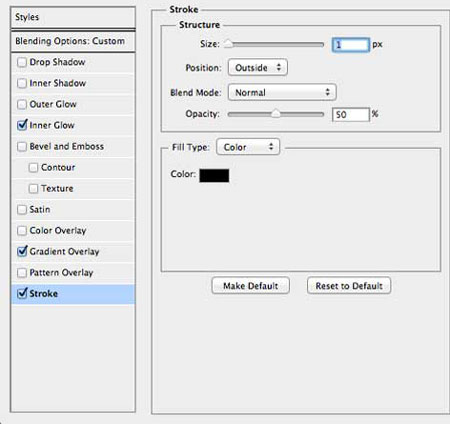This screenshot has width=450, height=424.
Task: Disable the Gradient Overlay checkbox
Action: tap(22, 251)
